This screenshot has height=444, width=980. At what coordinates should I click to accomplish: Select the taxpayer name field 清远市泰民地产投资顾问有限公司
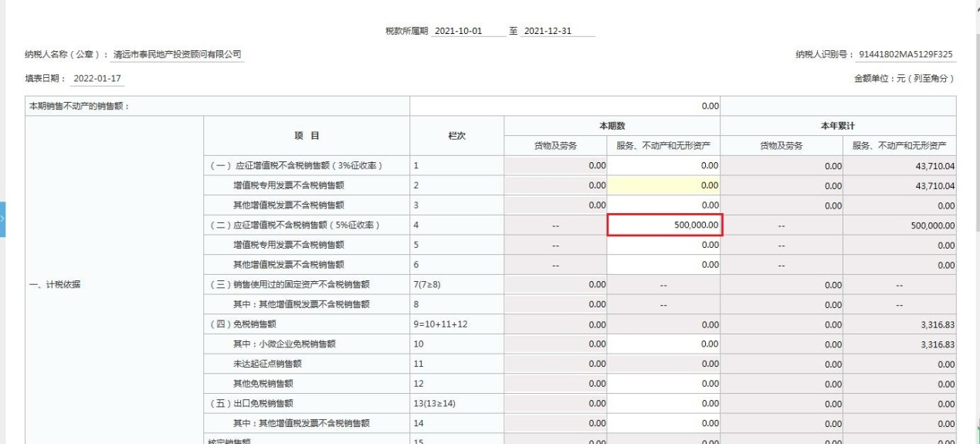[x=177, y=55]
